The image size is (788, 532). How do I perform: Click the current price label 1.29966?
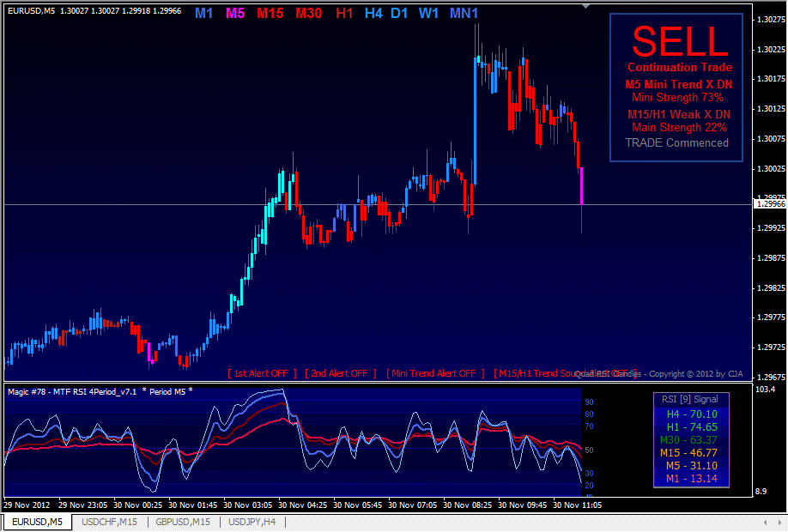[x=771, y=204]
